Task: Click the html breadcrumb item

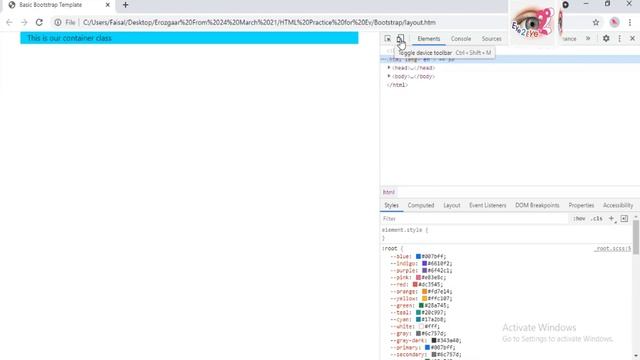Action: coord(389,192)
